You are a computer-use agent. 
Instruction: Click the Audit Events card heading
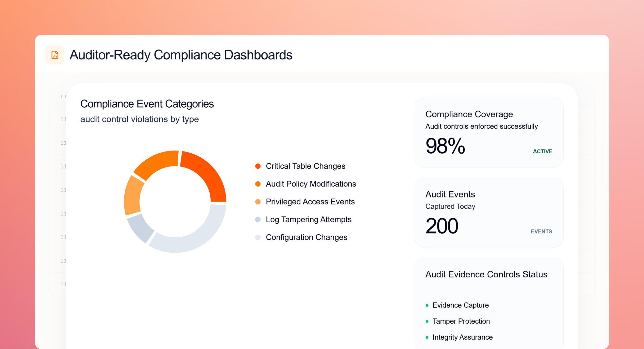tap(450, 194)
